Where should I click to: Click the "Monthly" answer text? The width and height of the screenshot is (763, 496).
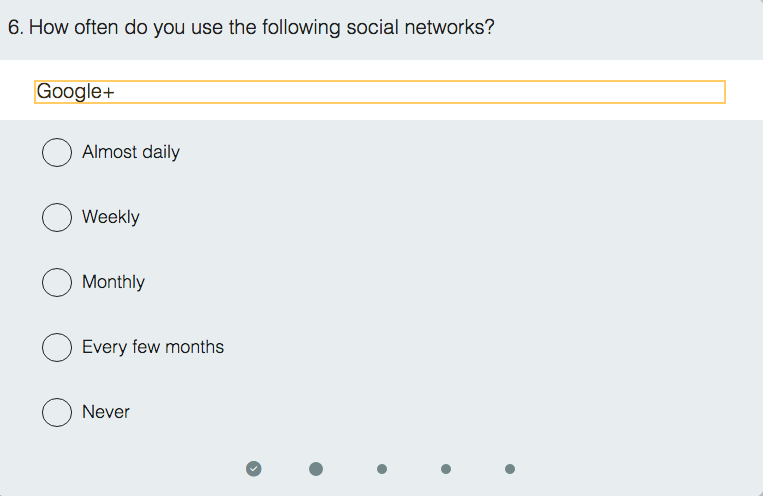113,282
